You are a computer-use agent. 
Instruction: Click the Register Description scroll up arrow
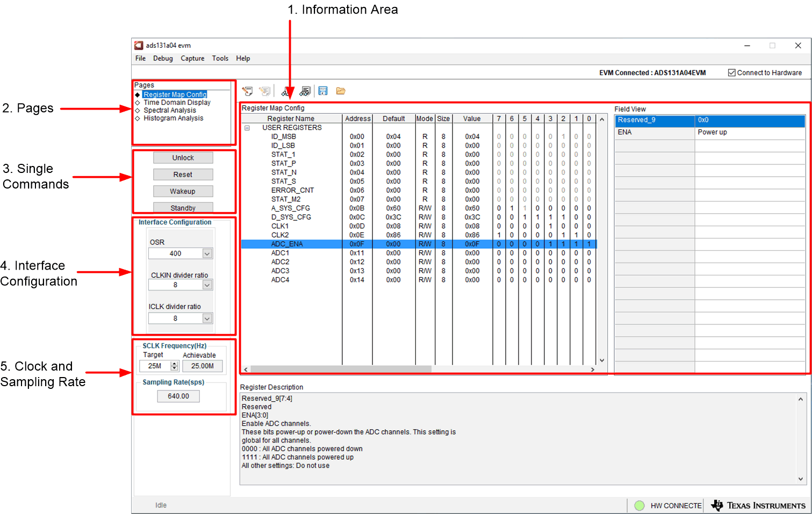click(x=801, y=400)
